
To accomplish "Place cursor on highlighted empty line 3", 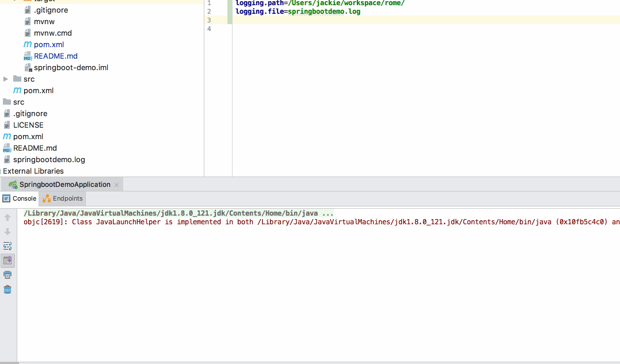I will [x=426, y=20].
